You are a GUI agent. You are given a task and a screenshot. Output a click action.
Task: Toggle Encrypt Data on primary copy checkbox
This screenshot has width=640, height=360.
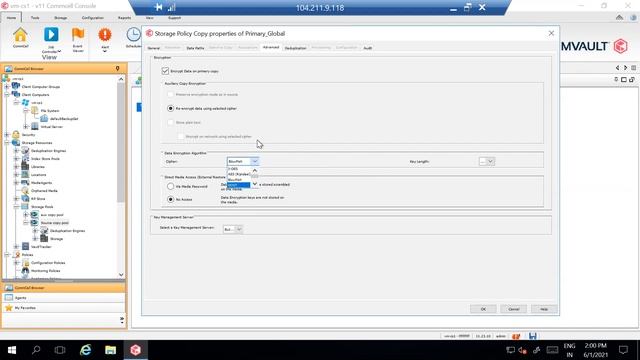165,71
